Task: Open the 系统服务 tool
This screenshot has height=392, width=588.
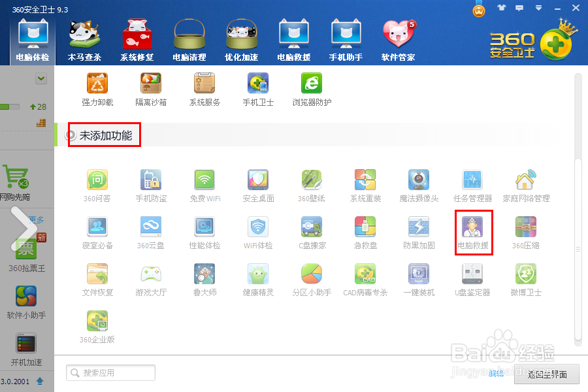Action: pyautogui.click(x=204, y=90)
